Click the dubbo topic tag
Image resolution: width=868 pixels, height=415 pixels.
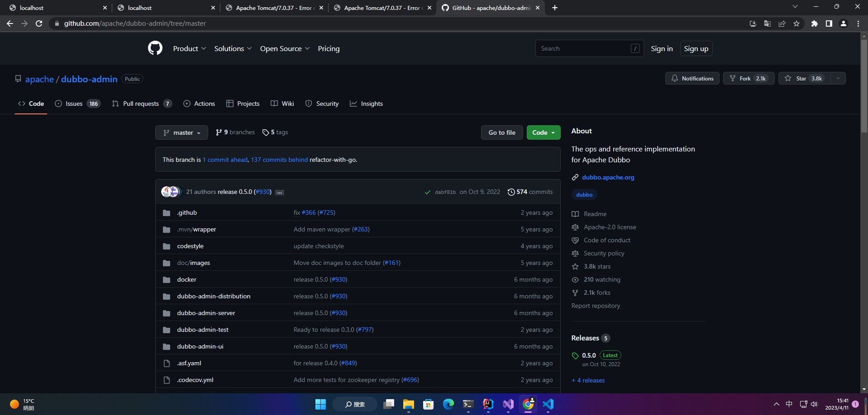pos(584,194)
